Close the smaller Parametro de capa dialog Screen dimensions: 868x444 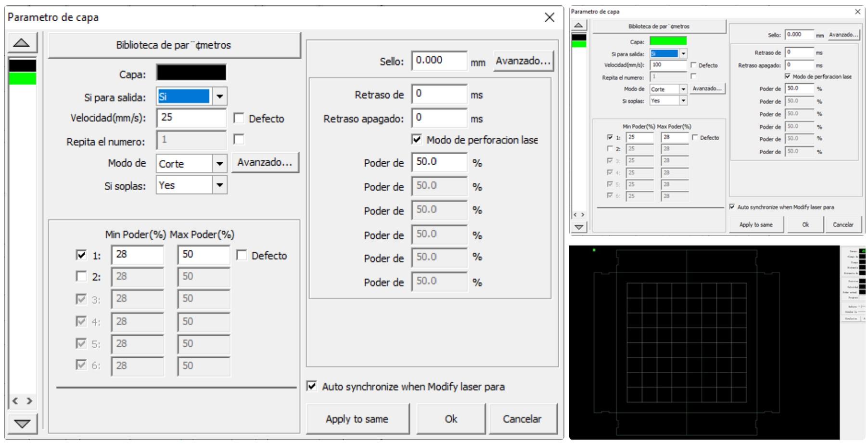(857, 12)
